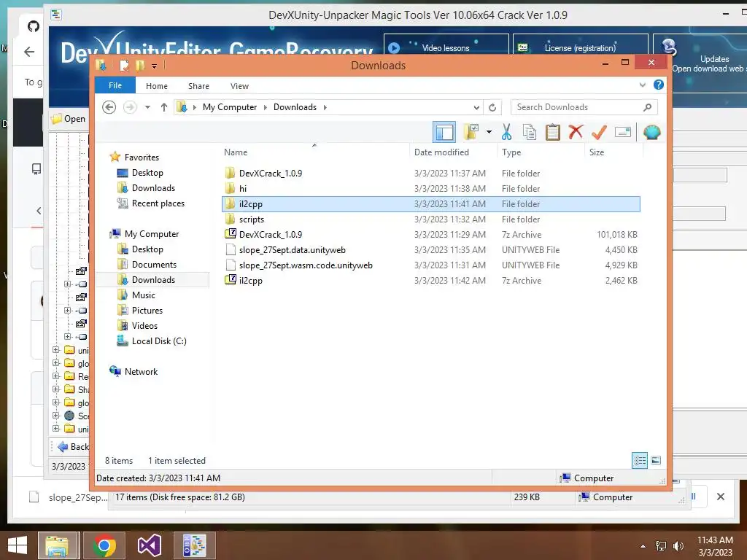Open Videos in the navigation pane
This screenshot has width=747, height=560.
144,326
